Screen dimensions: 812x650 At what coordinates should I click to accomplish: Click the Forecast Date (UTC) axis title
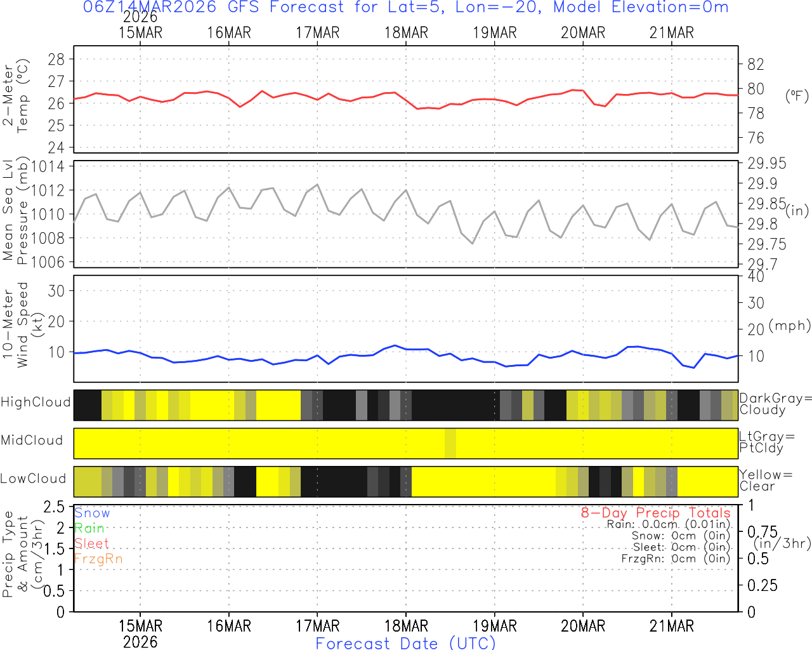406,643
